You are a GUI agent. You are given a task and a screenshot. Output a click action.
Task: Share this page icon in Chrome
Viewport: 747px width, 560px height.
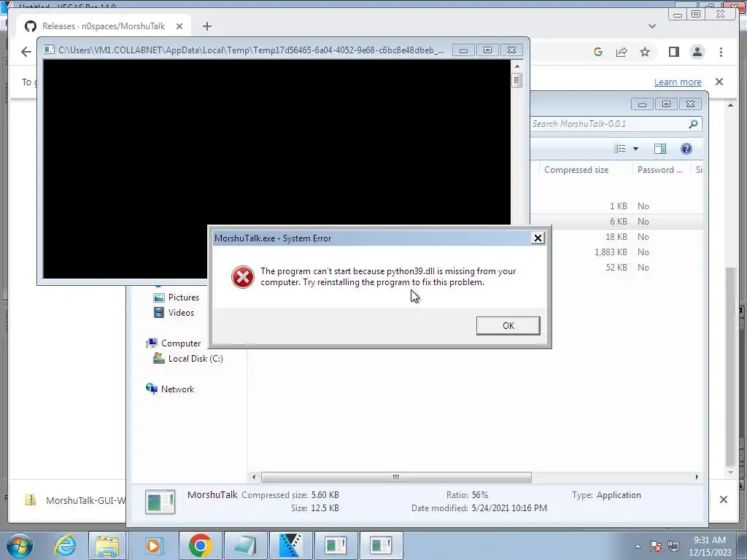[622, 52]
